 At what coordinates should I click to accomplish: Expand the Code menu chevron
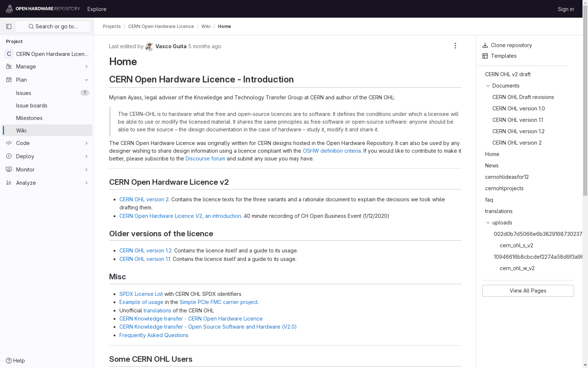86,143
